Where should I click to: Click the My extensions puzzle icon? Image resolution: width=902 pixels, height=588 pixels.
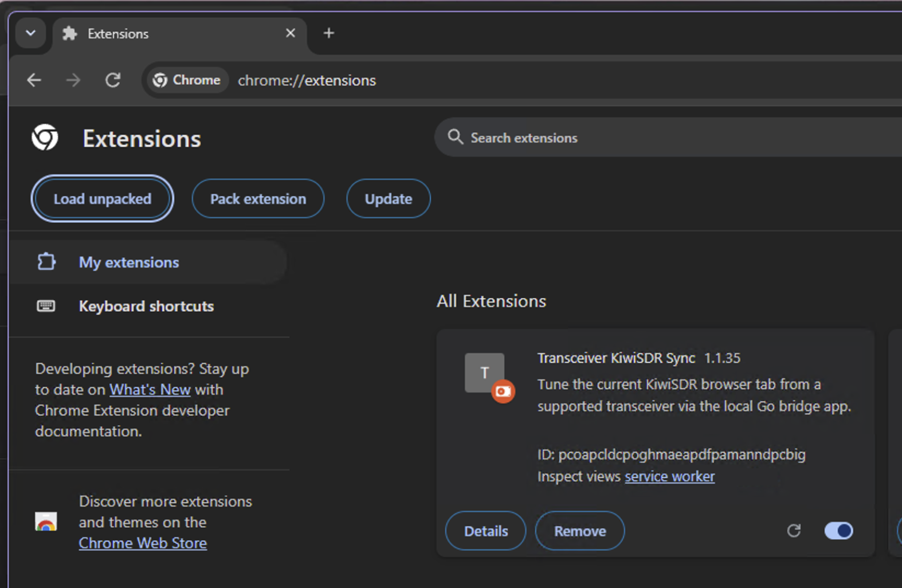pyautogui.click(x=46, y=262)
